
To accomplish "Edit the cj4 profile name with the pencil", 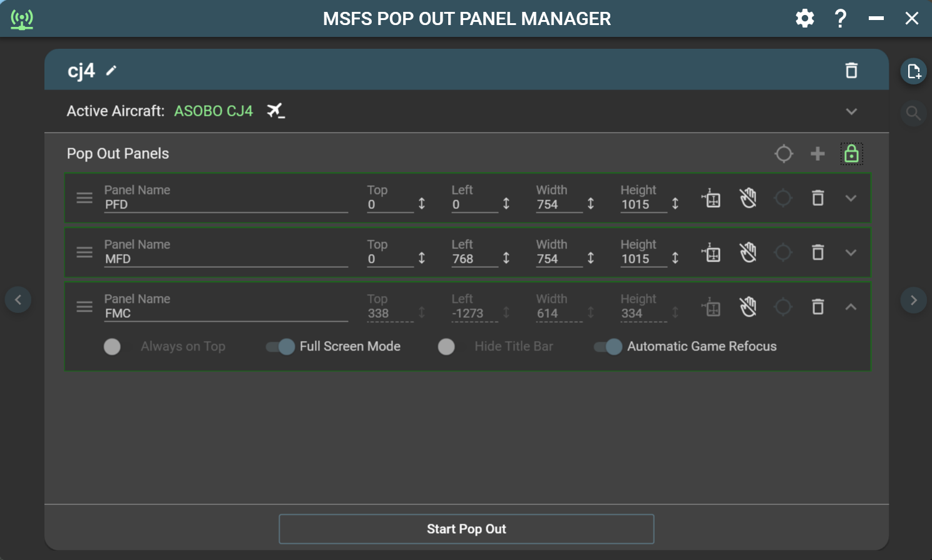I will [x=111, y=71].
